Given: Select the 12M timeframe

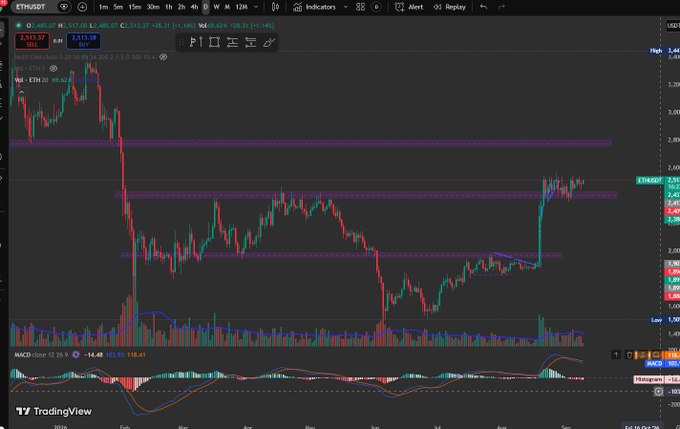Looking at the screenshot, I should 242,7.
